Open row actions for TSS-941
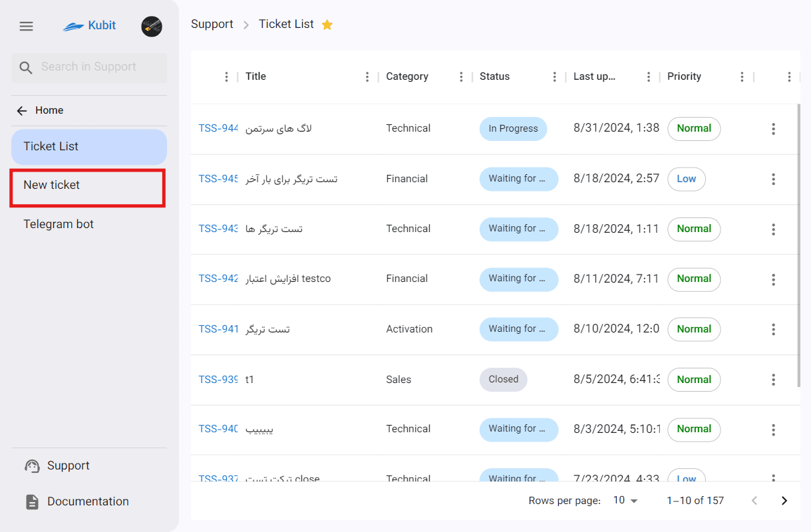811x532 pixels. tap(773, 329)
